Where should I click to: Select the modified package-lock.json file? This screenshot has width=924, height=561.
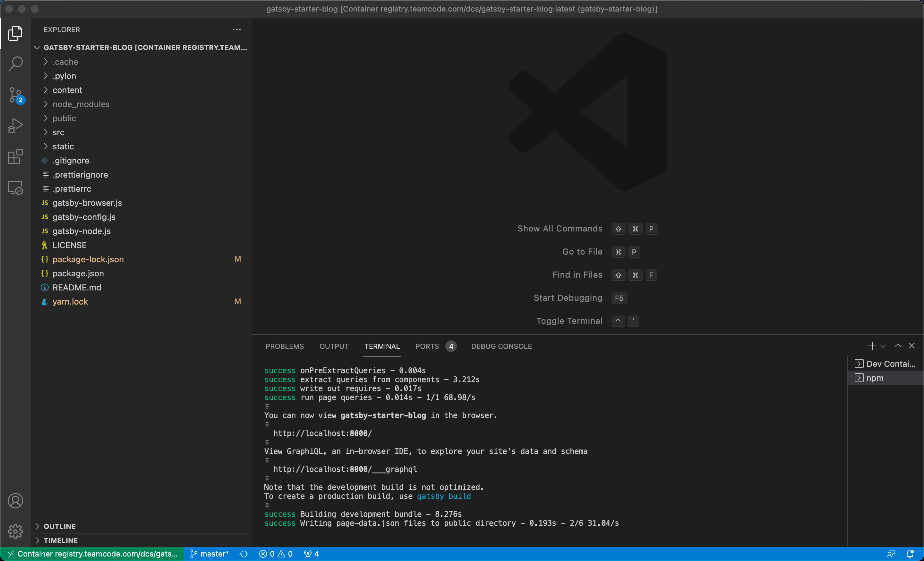point(88,259)
